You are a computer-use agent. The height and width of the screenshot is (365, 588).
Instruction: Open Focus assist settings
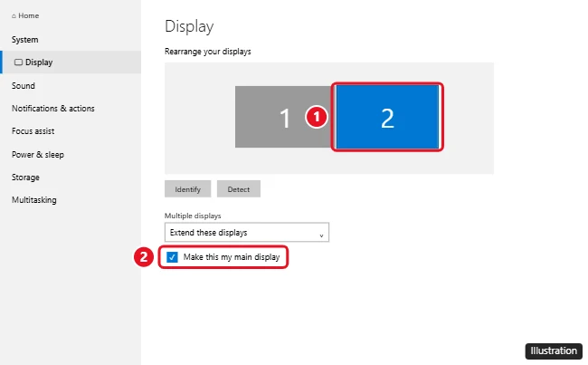[x=33, y=131]
